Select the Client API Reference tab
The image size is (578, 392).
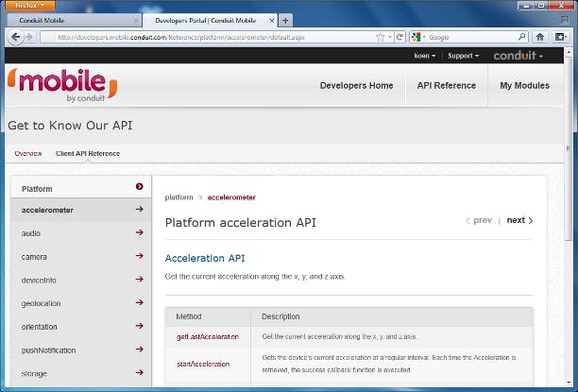[88, 153]
